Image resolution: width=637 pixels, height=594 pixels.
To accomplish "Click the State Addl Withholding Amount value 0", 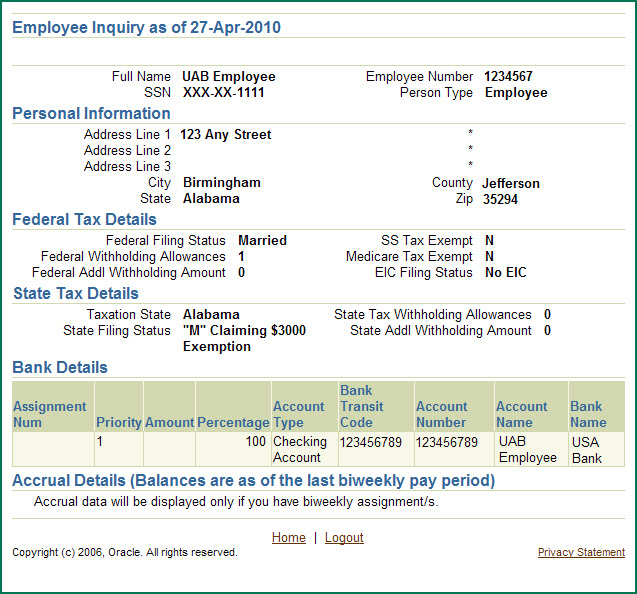I will (548, 330).
